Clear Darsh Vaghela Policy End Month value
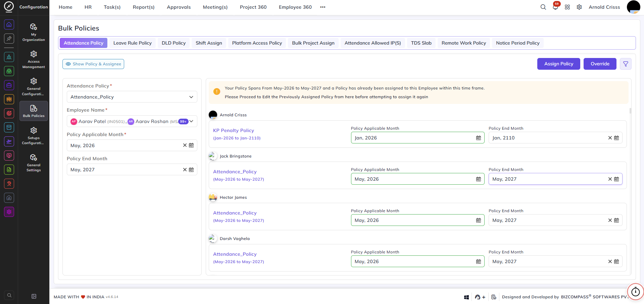Viewport: 644px width, 304px height. coord(610,261)
